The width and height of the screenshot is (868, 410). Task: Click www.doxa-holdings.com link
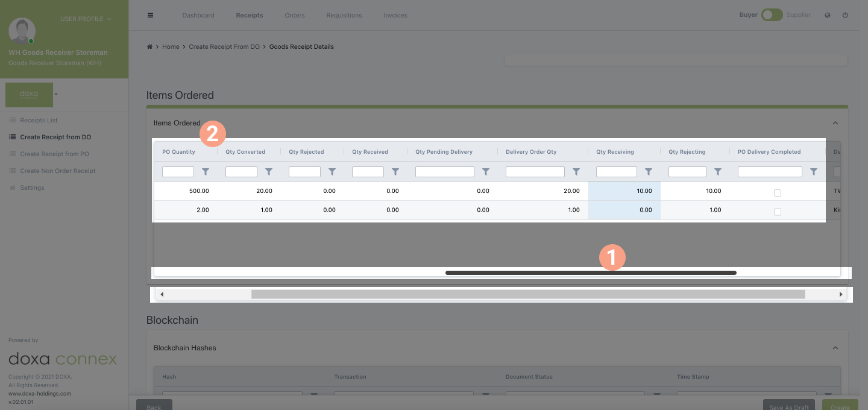point(40,393)
